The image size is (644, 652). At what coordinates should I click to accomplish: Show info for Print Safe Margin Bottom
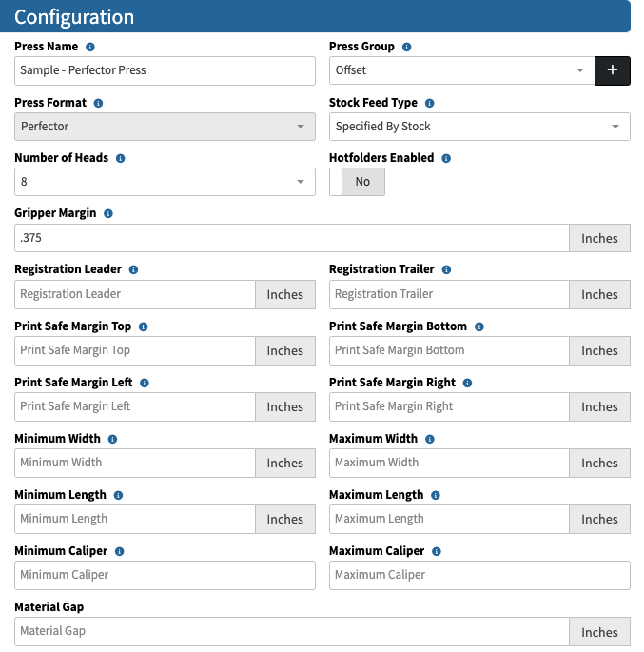(479, 326)
